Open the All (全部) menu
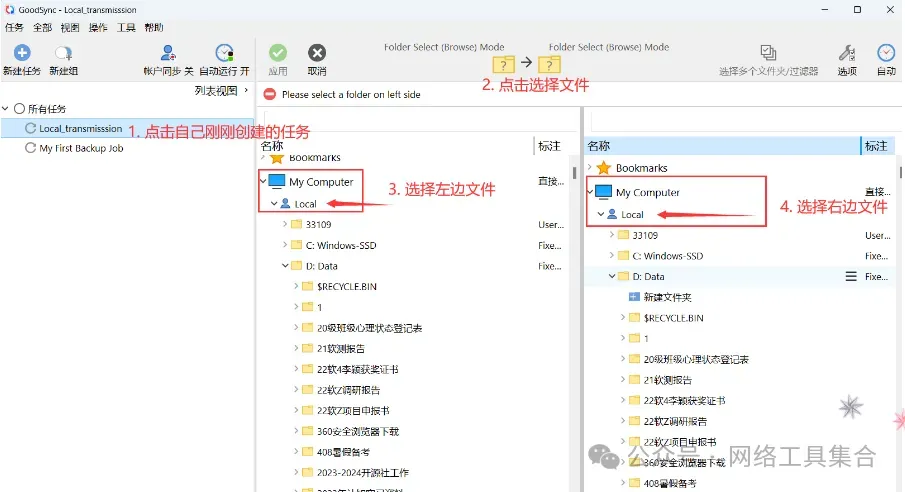The image size is (905, 492). [x=42, y=27]
